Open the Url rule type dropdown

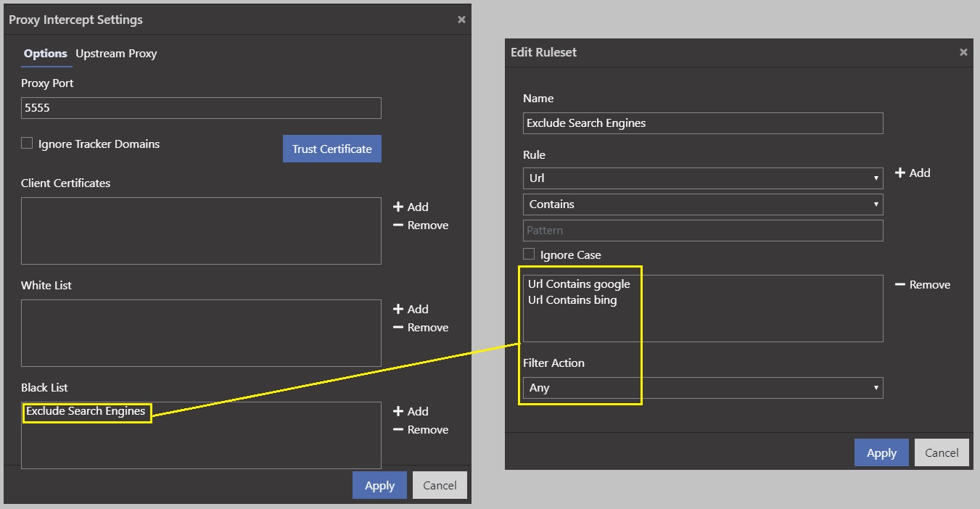[x=702, y=178]
